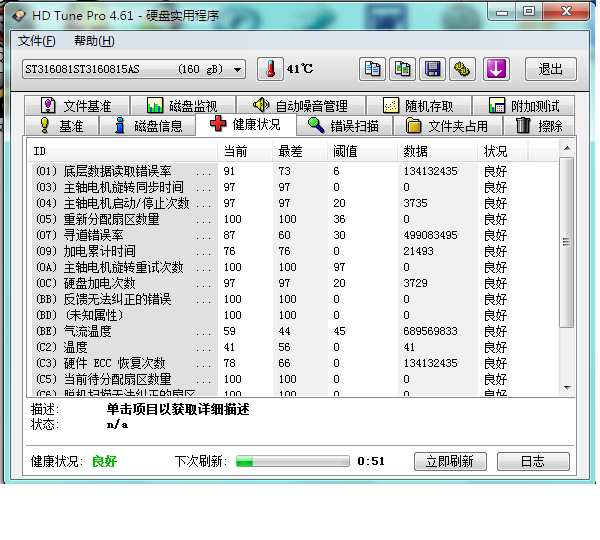Click the ID column header
The height and width of the screenshot is (540, 600).
coord(122,151)
